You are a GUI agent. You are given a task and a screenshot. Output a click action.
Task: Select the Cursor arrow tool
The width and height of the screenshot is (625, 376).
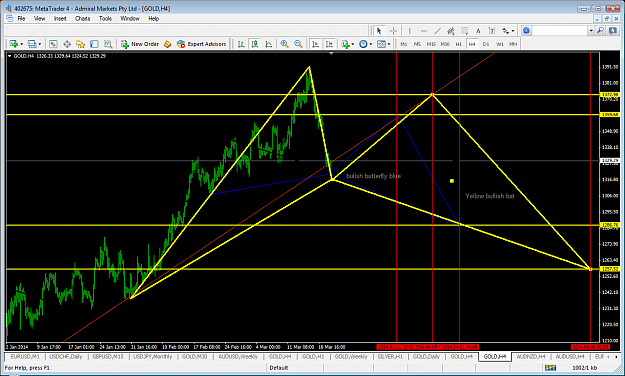click(x=379, y=31)
